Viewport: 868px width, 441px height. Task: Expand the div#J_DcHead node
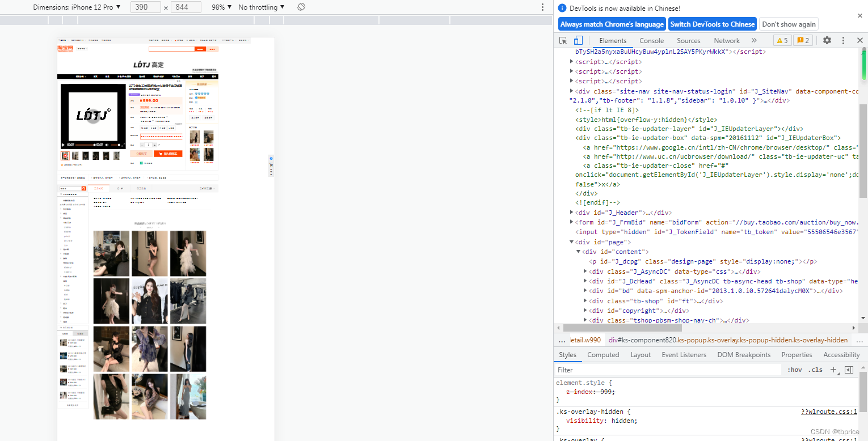coord(585,281)
